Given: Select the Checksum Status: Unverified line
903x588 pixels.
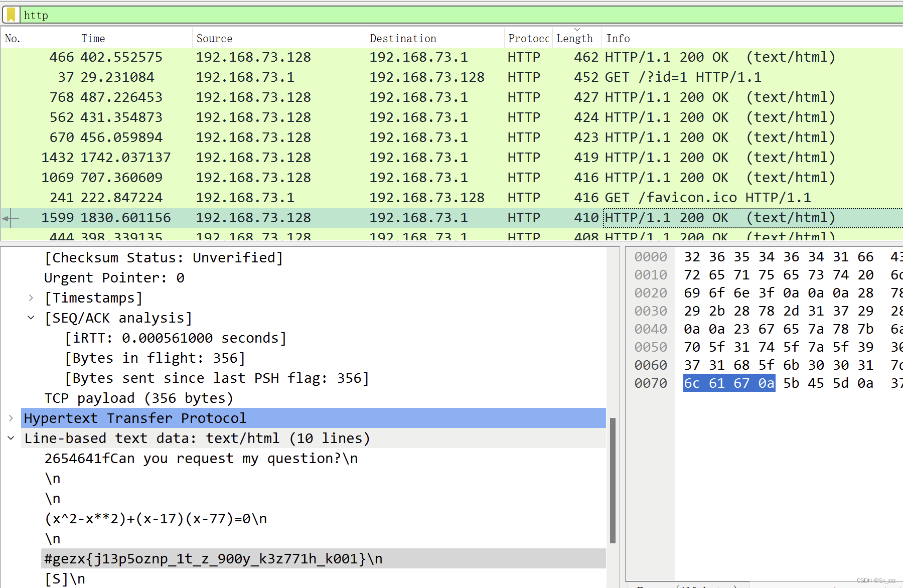Looking at the screenshot, I should click(164, 258).
